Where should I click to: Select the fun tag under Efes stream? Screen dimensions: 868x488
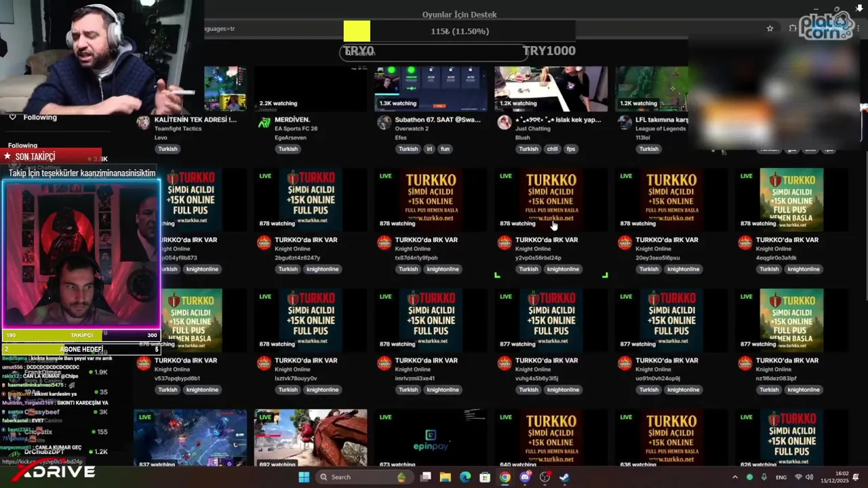445,149
